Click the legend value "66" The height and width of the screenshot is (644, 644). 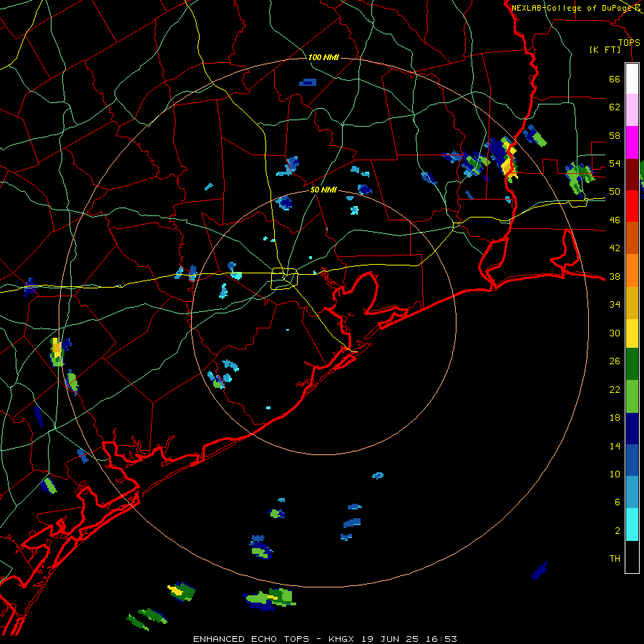615,79
